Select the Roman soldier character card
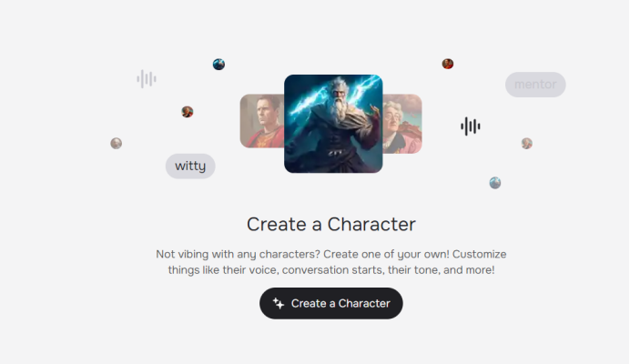Viewport: 630px width, 364px height. [x=262, y=121]
